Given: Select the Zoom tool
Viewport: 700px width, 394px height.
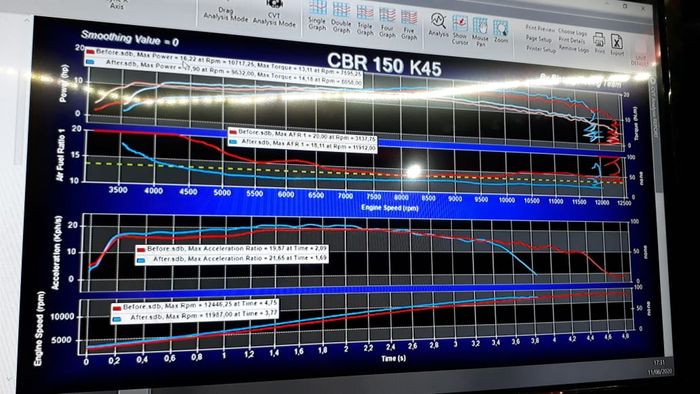Looking at the screenshot, I should [x=500, y=31].
